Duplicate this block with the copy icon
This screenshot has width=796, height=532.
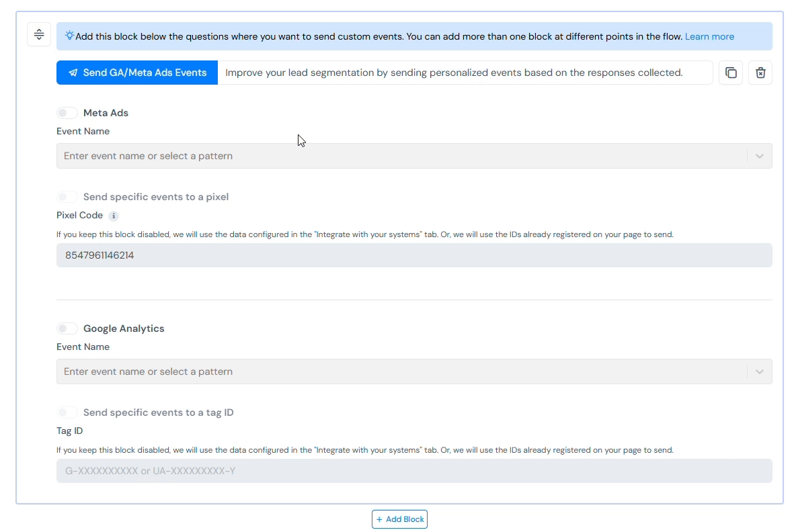731,73
